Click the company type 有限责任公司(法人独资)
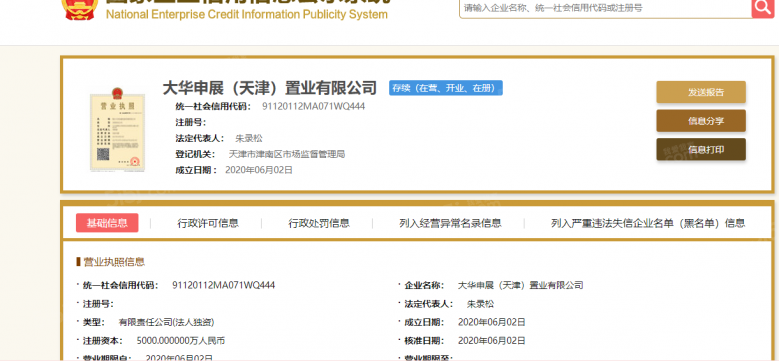Image resolution: width=779 pixels, height=361 pixels. coord(166,322)
